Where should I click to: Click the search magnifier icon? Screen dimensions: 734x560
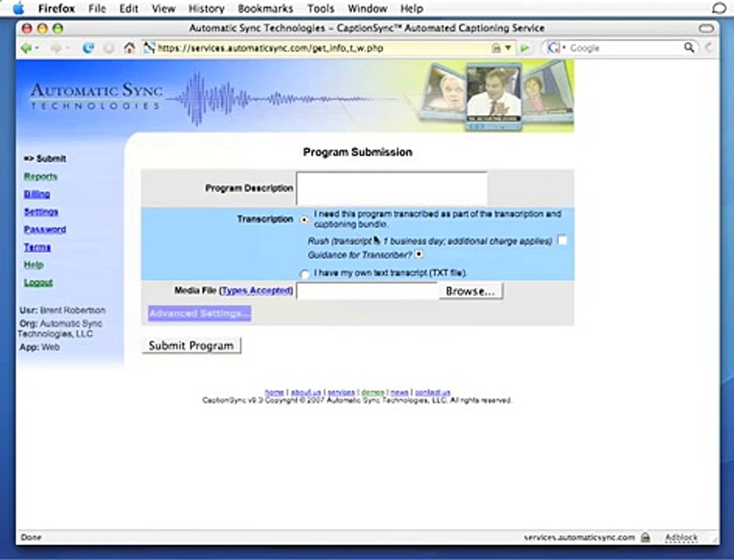click(689, 47)
